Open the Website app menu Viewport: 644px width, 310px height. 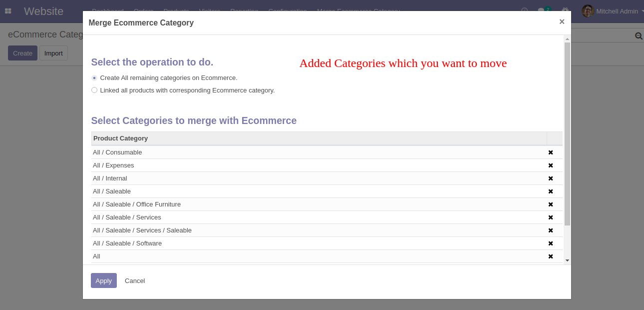point(43,11)
